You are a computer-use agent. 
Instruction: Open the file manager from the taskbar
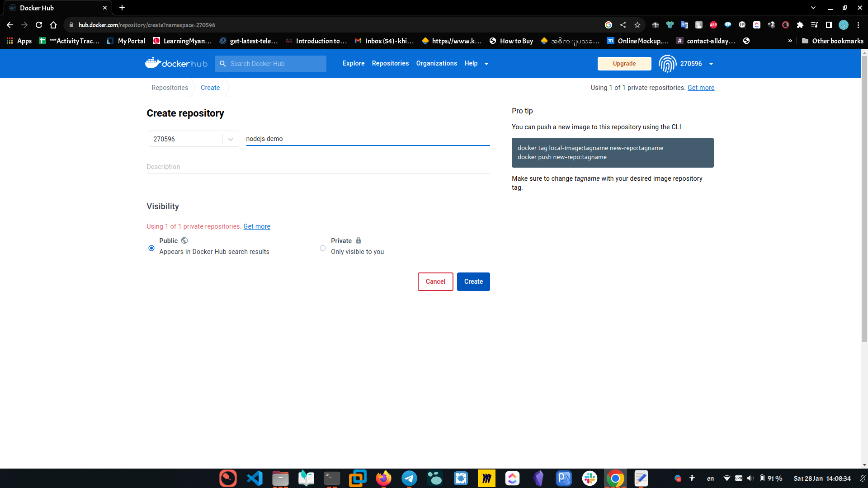(280, 478)
